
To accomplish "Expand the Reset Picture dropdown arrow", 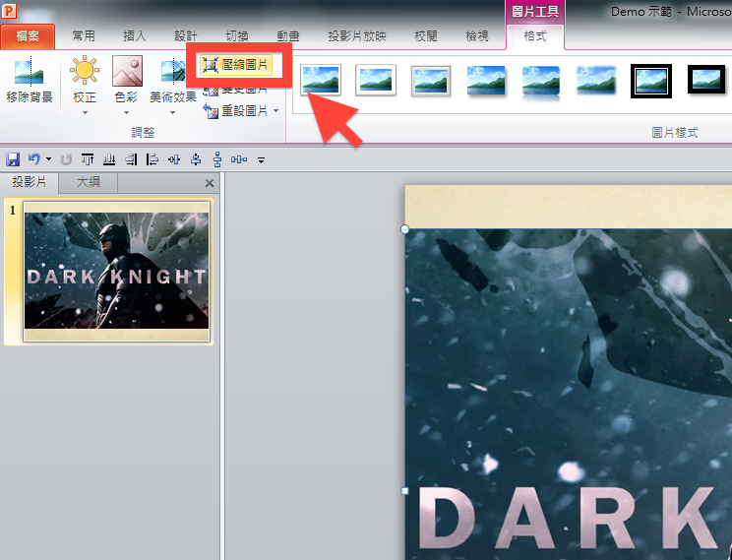I will coord(275,111).
